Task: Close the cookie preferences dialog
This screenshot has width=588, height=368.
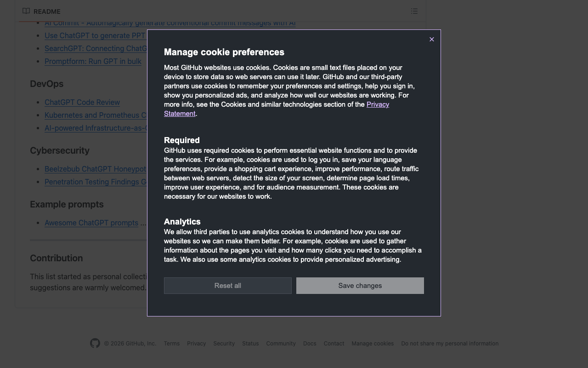Action: pyautogui.click(x=431, y=40)
